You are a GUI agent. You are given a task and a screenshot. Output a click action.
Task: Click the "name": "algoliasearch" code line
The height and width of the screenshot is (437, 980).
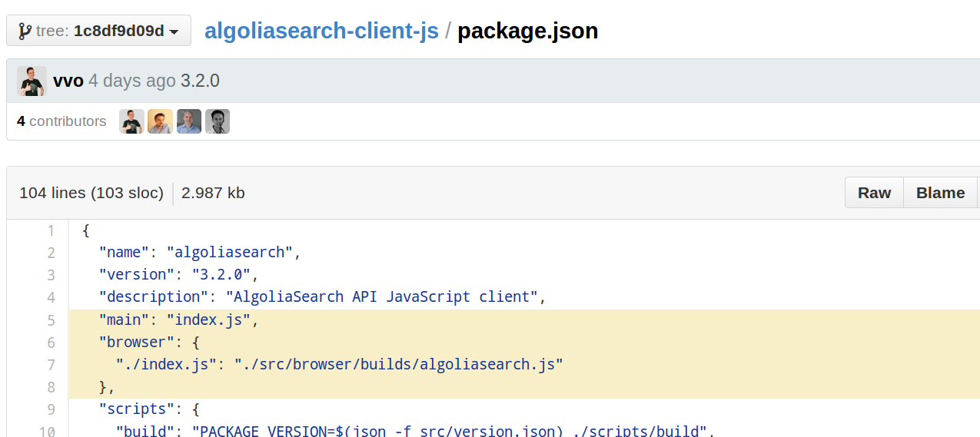click(200, 253)
